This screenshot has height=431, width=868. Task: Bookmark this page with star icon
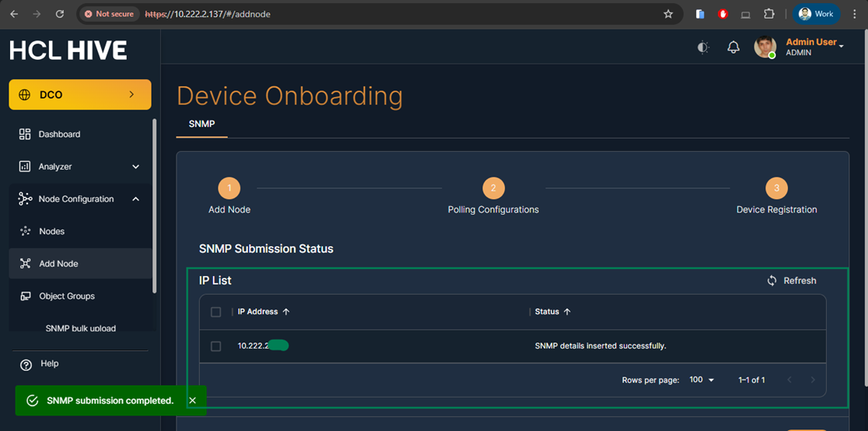click(x=667, y=14)
